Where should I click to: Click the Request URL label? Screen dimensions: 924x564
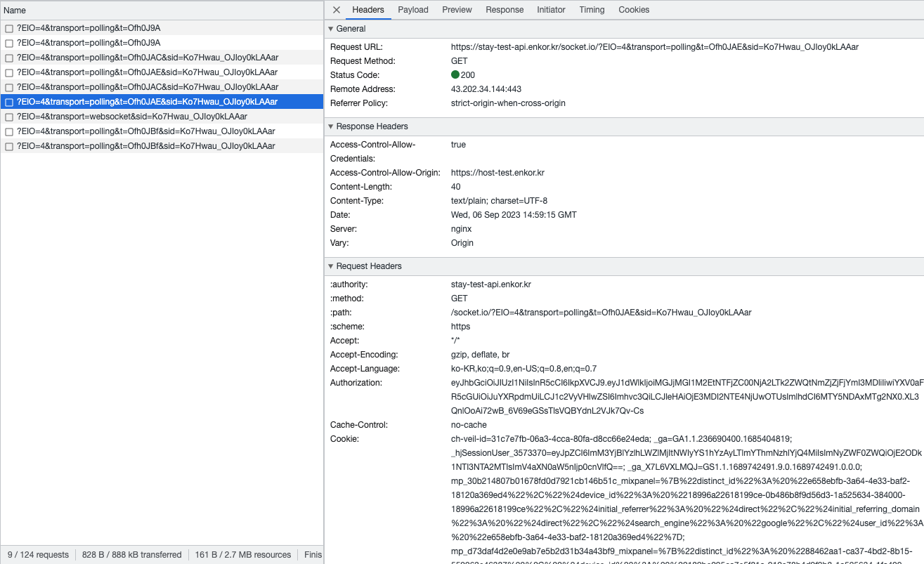pyautogui.click(x=355, y=47)
